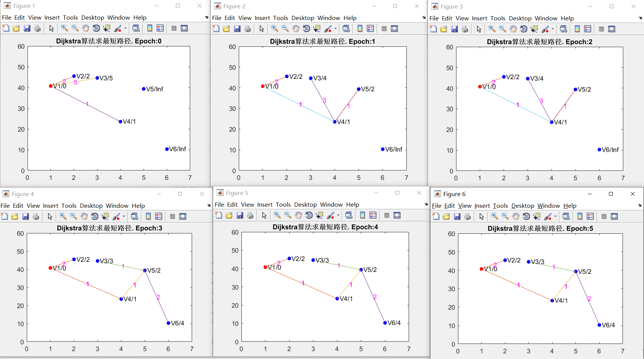This screenshot has width=644, height=359.
Task: Open View menu in Figure 6
Action: pos(465,206)
